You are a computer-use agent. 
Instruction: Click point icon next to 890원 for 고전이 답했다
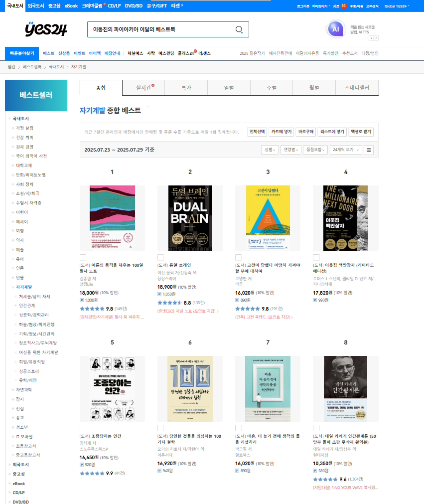click(x=237, y=300)
